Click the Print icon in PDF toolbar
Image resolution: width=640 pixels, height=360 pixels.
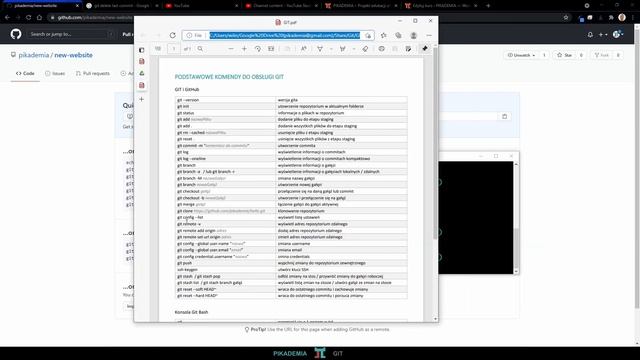click(381, 49)
